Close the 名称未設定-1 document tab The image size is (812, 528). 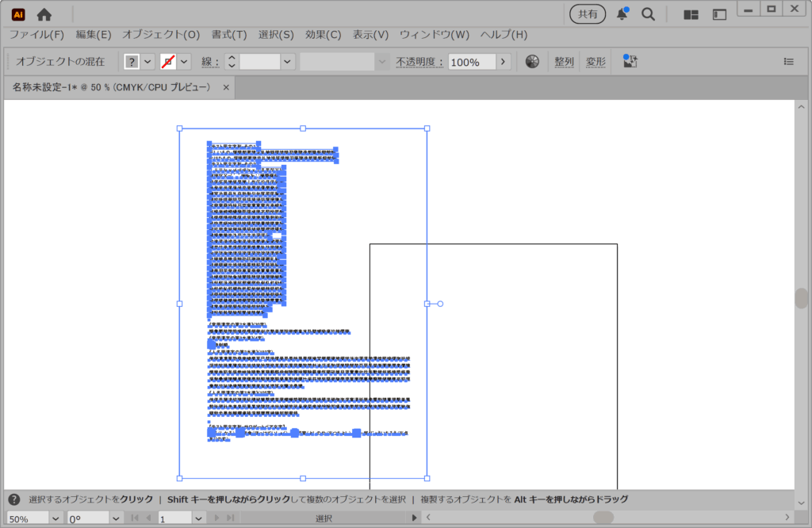tap(226, 87)
